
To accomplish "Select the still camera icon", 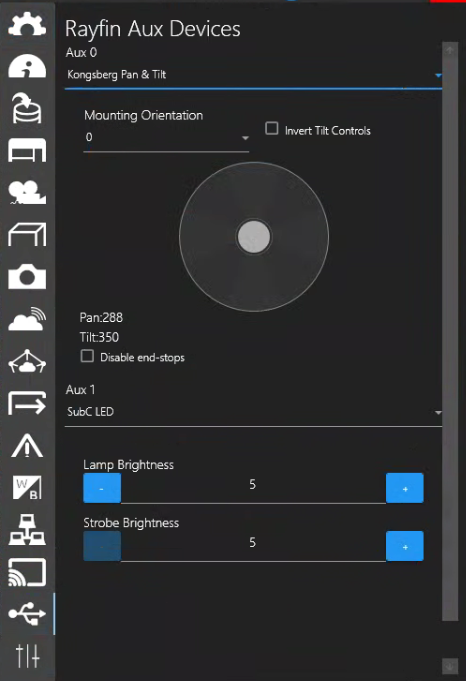I will tap(27, 276).
